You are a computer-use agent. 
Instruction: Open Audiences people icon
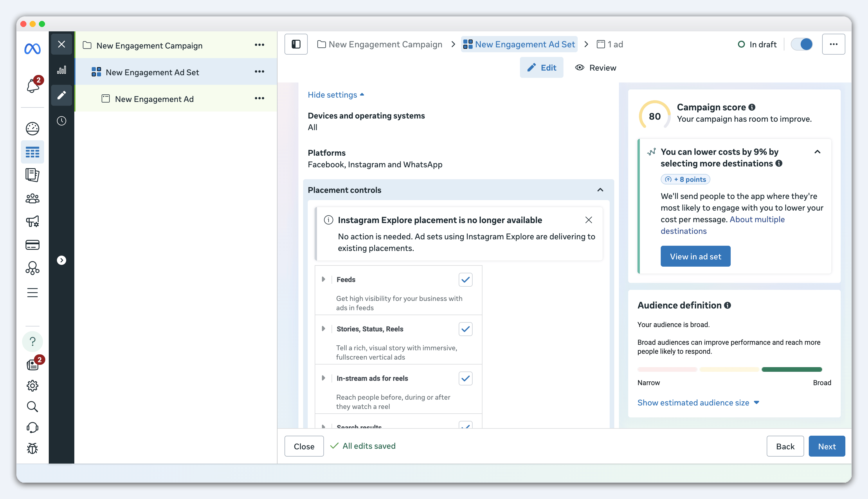tap(33, 198)
